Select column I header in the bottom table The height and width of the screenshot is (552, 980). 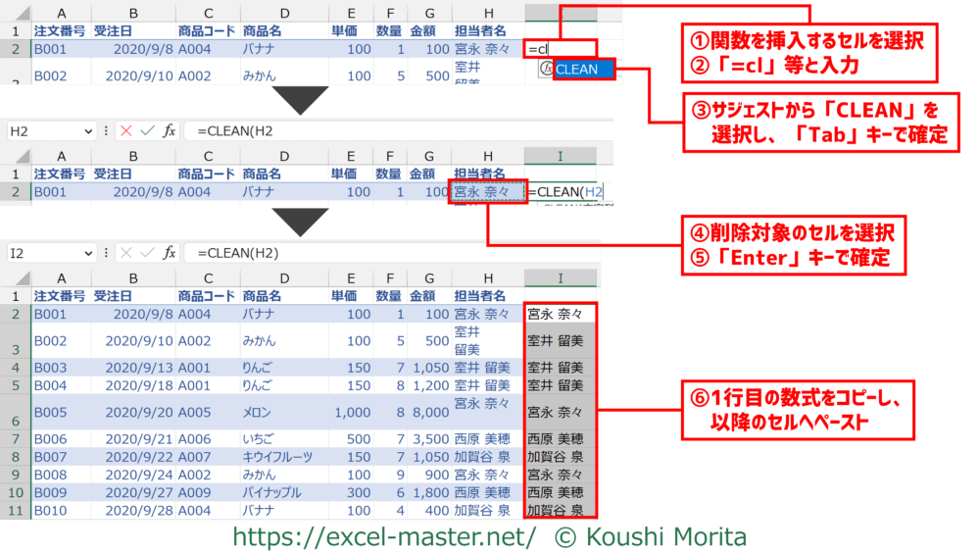[560, 278]
